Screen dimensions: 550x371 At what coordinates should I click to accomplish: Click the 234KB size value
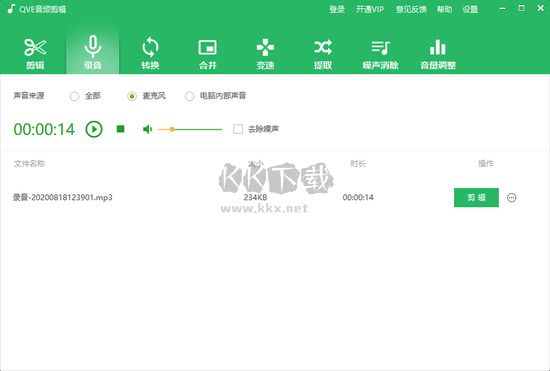255,197
